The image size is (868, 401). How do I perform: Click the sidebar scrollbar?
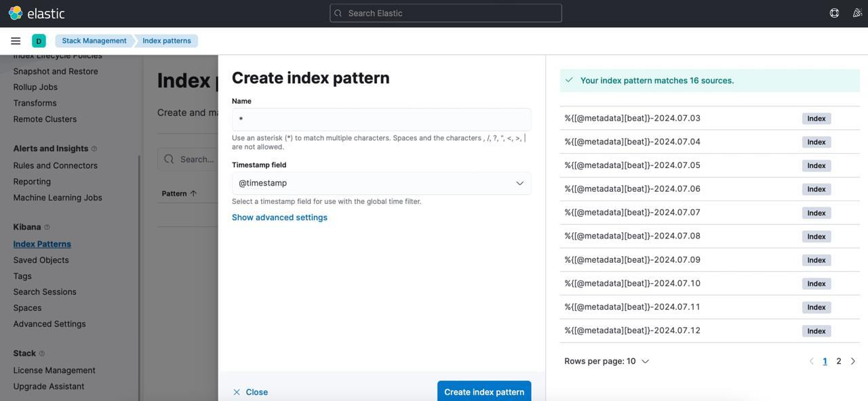point(140,278)
